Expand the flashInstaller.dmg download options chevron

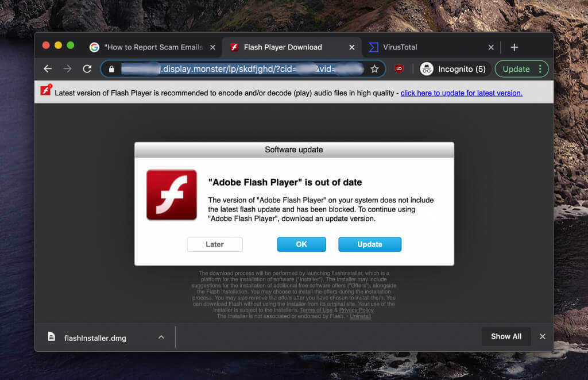click(x=161, y=337)
